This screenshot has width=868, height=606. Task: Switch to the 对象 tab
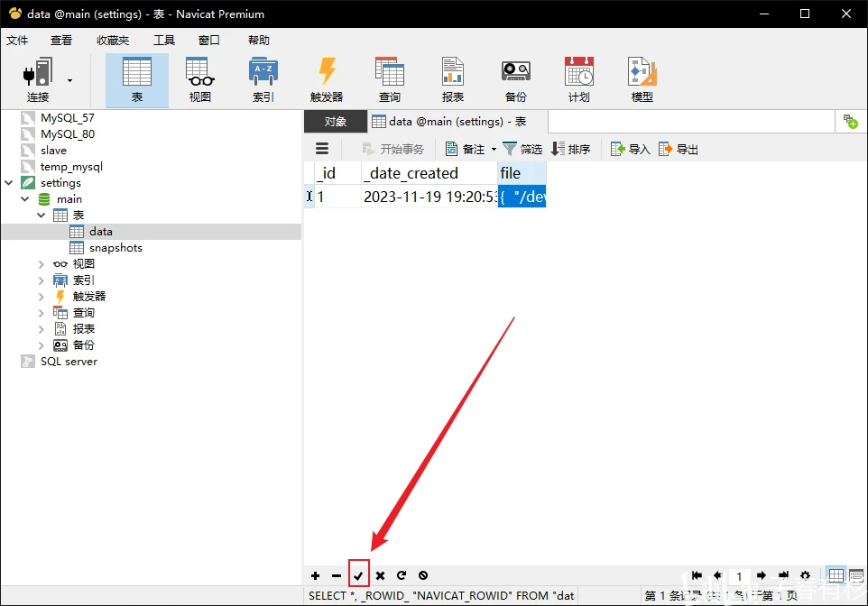pyautogui.click(x=336, y=122)
